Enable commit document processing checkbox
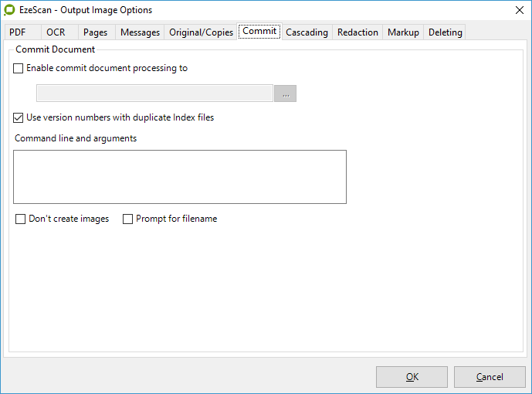The image size is (532, 394). coord(19,69)
